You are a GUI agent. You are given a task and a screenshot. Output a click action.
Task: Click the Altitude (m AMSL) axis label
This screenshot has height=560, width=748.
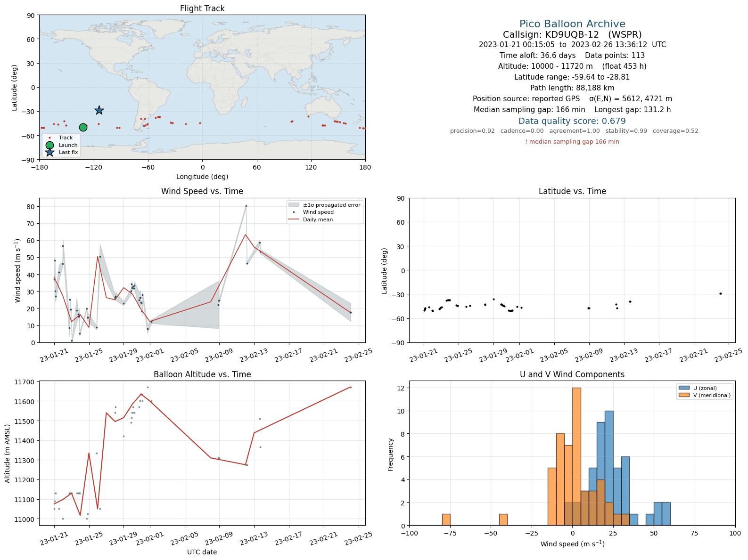pos(8,454)
